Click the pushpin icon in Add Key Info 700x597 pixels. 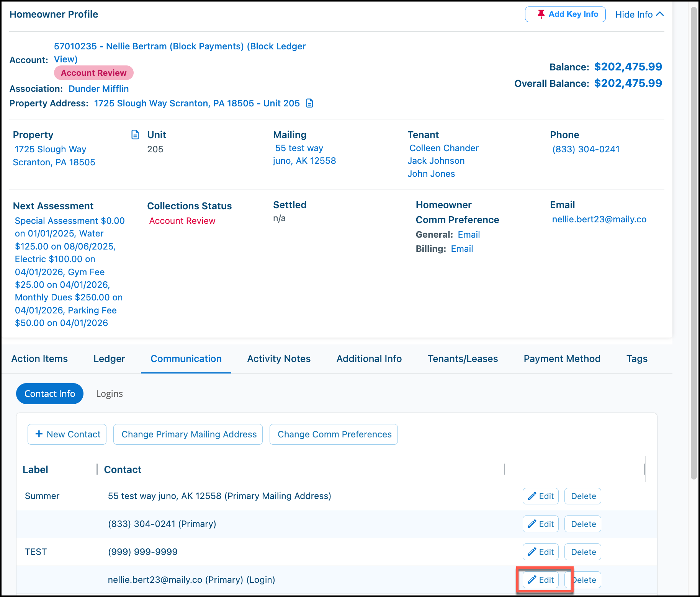pos(541,14)
